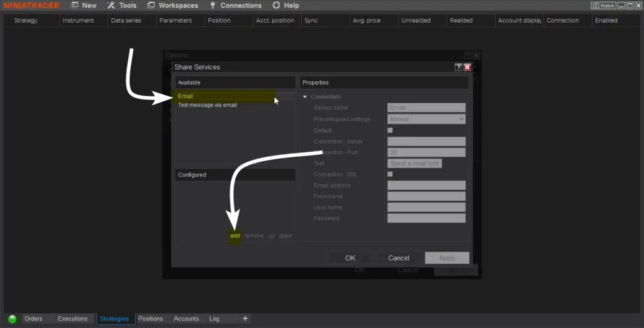Click the Account display column header
The image size is (644, 328).
click(x=519, y=20)
